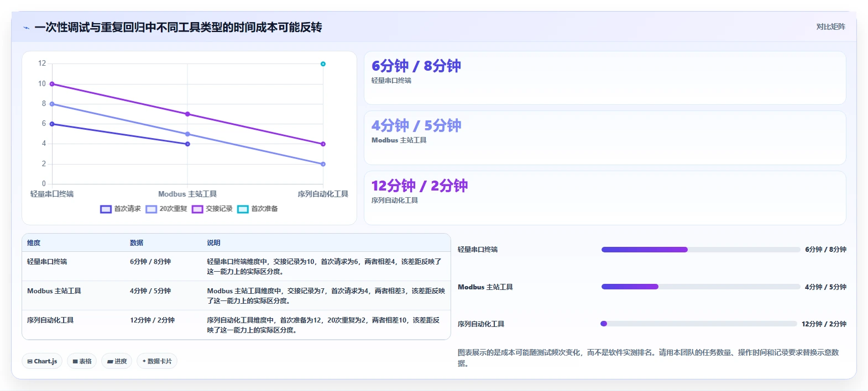Click description mentioning 交接记录为7

326,296
